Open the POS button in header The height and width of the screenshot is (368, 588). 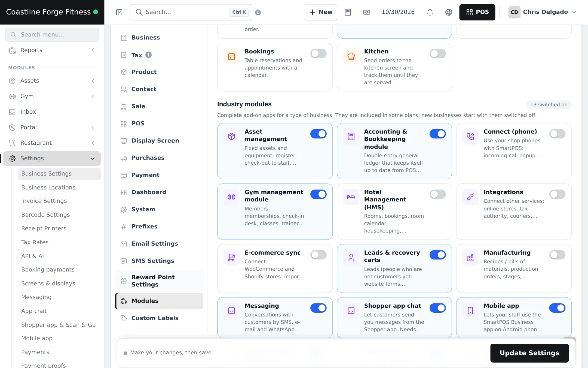tap(477, 12)
